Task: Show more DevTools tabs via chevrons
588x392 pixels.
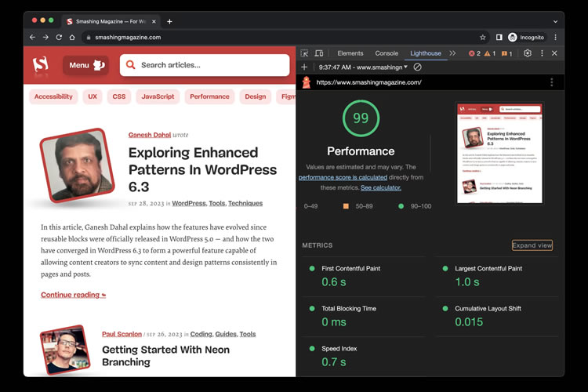Action: tap(452, 53)
